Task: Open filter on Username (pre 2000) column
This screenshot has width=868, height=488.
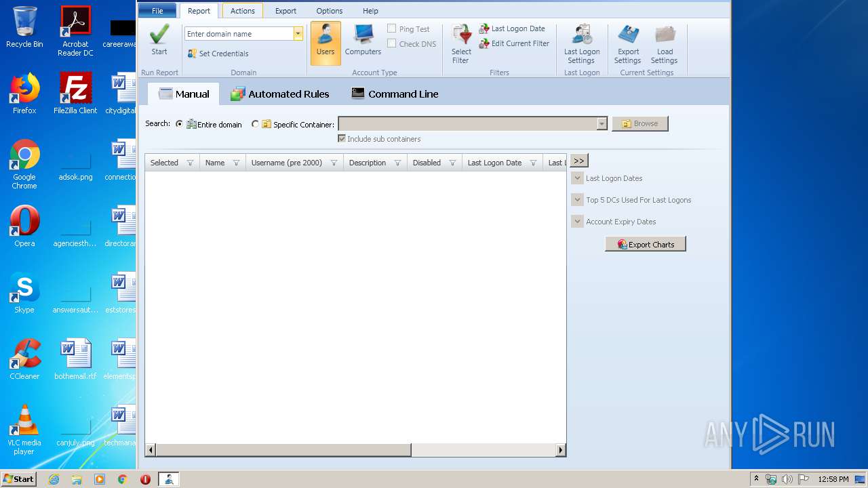Action: tap(334, 163)
